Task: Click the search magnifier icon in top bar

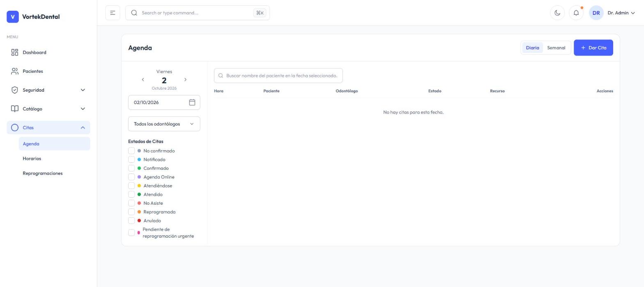Action: click(x=134, y=13)
